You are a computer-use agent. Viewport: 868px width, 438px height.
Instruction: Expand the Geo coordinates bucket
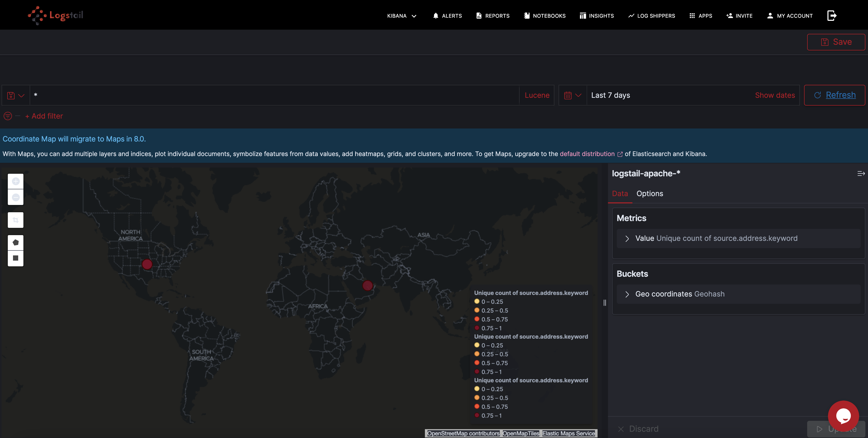tap(627, 294)
